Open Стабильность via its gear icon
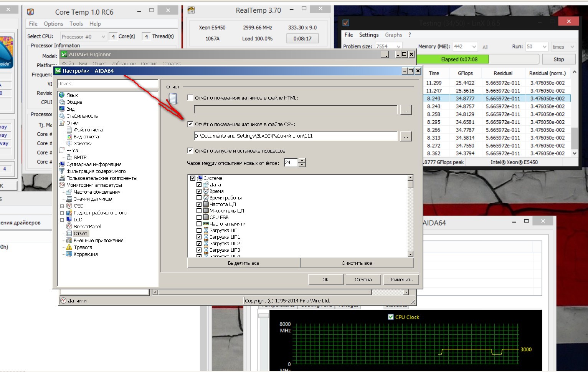Image resolution: width=588 pixels, height=372 pixels. pyautogui.click(x=62, y=116)
